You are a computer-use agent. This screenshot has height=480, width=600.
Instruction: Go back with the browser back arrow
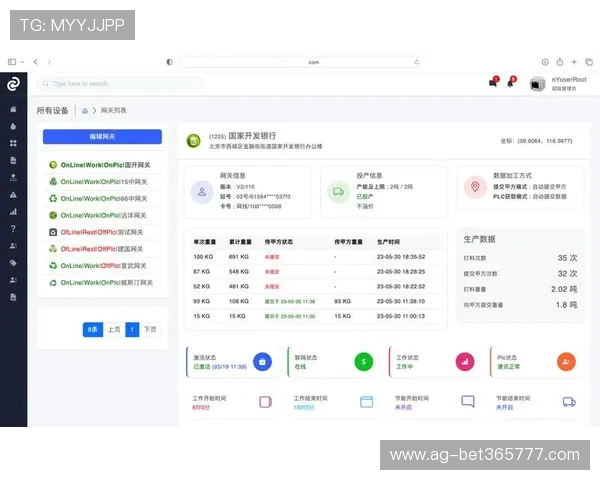pos(36,62)
